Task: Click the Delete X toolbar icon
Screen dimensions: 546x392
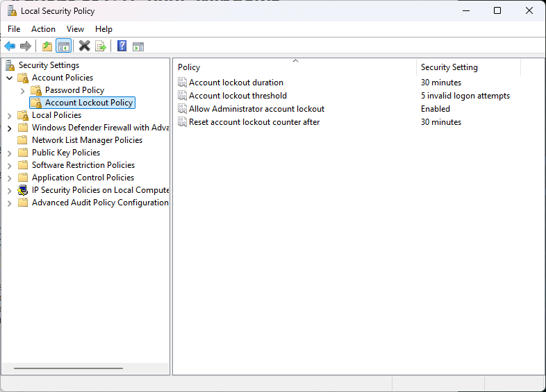Action: point(85,46)
